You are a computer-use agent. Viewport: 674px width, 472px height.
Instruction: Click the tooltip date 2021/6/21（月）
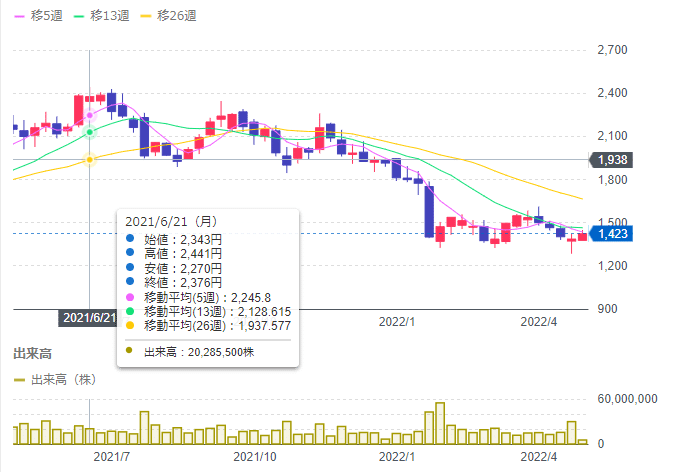[172, 222]
